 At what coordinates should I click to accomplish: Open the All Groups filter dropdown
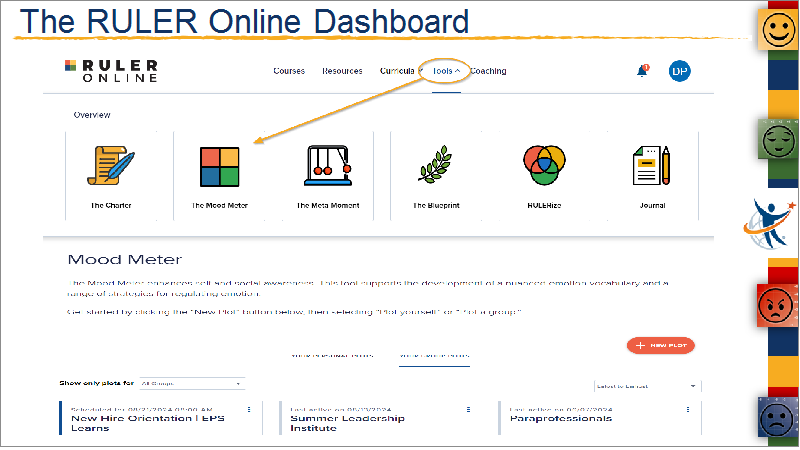(x=192, y=383)
